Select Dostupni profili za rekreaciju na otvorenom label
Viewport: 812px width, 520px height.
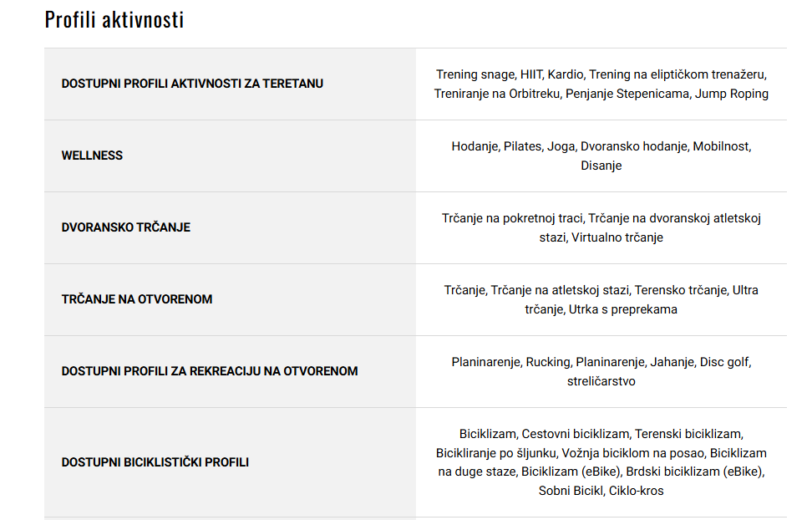click(x=210, y=371)
